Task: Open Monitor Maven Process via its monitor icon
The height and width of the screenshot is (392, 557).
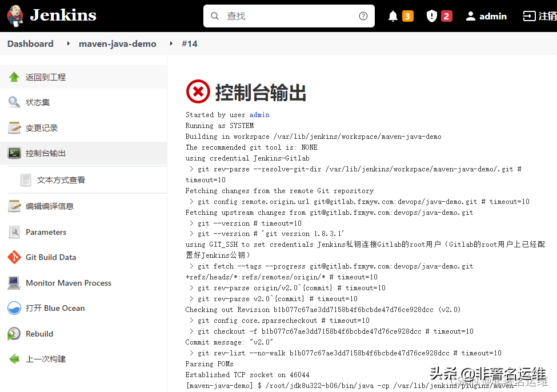Action: tap(14, 282)
